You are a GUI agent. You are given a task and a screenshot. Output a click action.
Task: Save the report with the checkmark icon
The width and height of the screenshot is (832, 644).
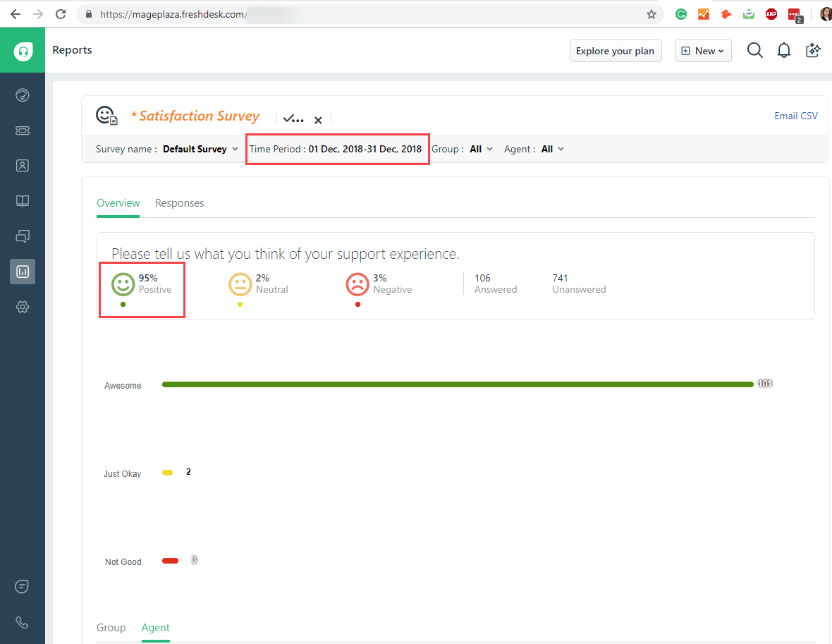293,119
